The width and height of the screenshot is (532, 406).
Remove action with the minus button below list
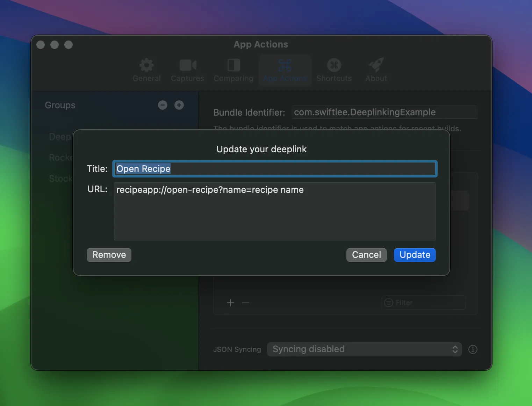click(245, 303)
